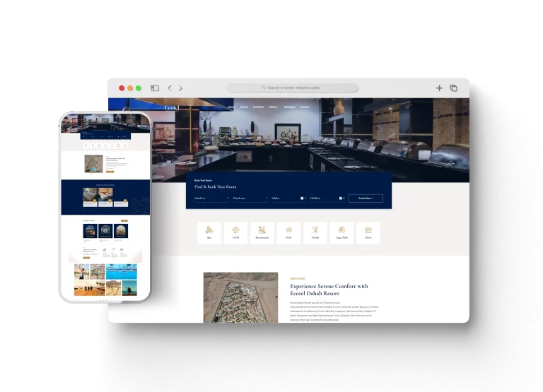Toggle the browser sidebar panel icon

click(155, 88)
